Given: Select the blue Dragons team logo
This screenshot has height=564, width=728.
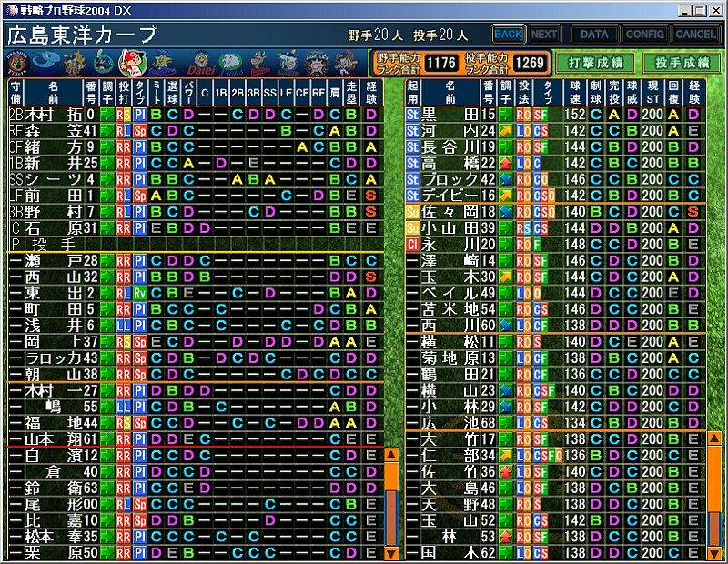Looking at the screenshot, I should [x=48, y=63].
